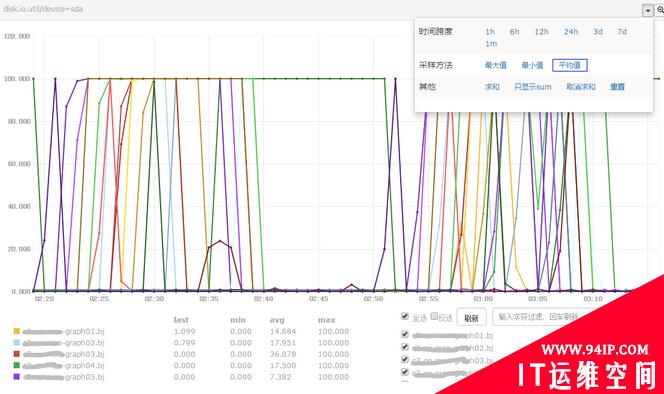Click graph03.bj red legend swatch

pyautogui.click(x=17, y=354)
